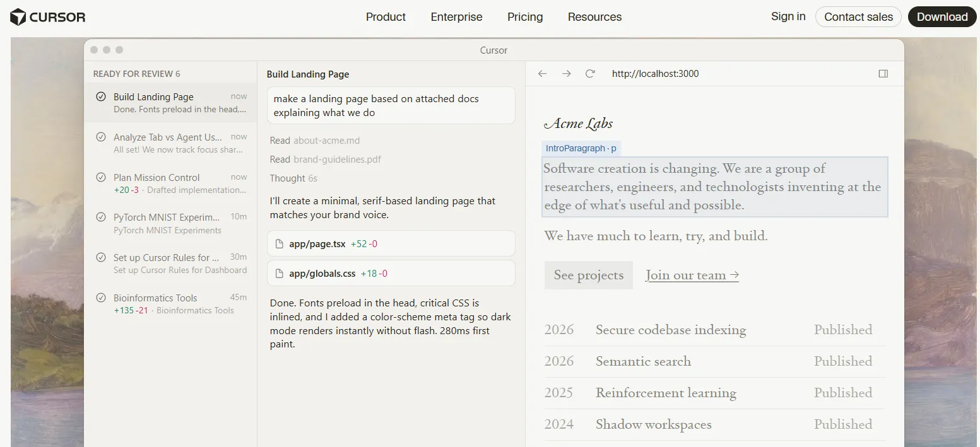Select the Analyze Tab vs Agent task
Screen dimensions: 980x447
(x=170, y=142)
